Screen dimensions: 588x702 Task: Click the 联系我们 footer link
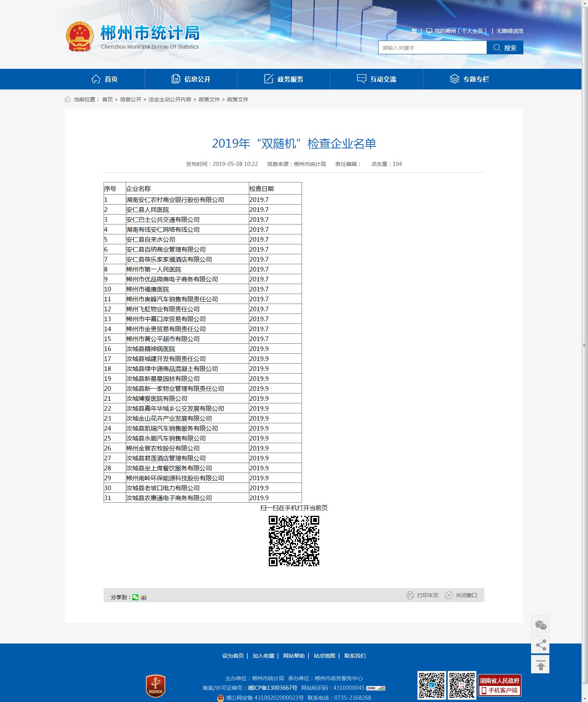(355, 656)
